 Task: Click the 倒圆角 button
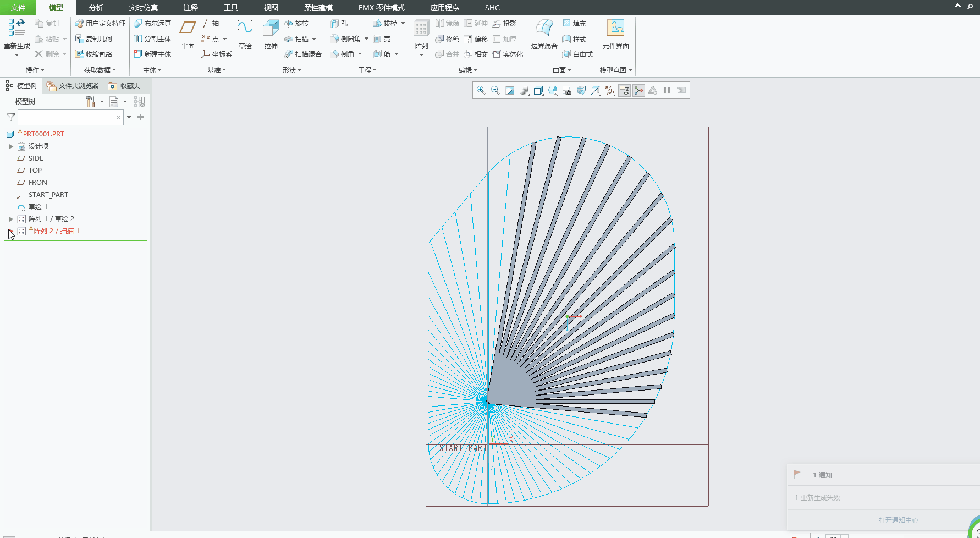click(345, 39)
